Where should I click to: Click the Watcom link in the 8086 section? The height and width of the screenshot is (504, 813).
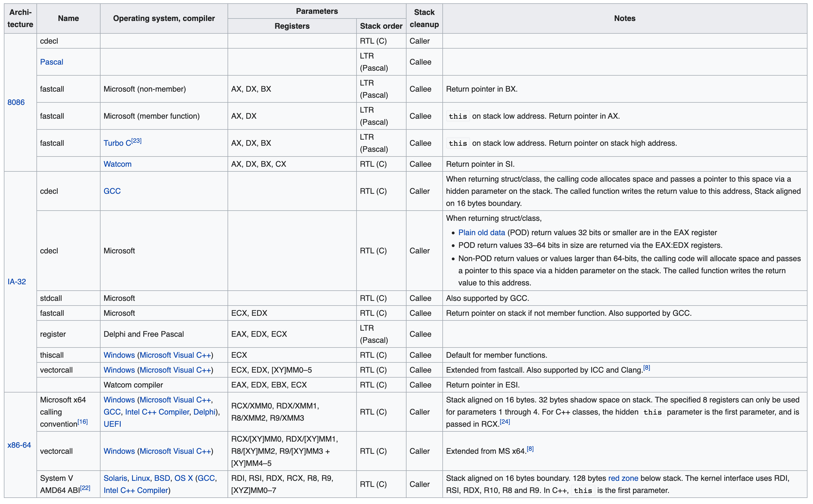click(117, 164)
